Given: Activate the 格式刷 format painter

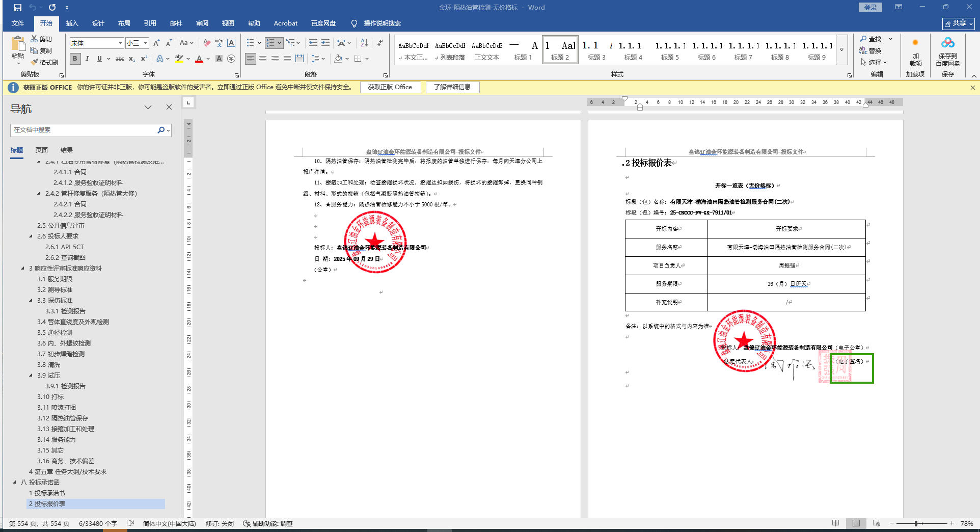Looking at the screenshot, I should (x=44, y=62).
